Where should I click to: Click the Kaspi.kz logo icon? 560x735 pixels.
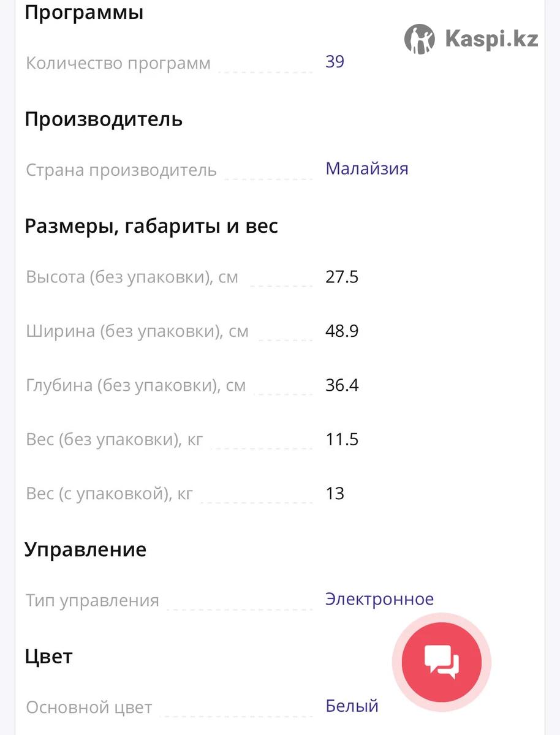click(x=420, y=39)
